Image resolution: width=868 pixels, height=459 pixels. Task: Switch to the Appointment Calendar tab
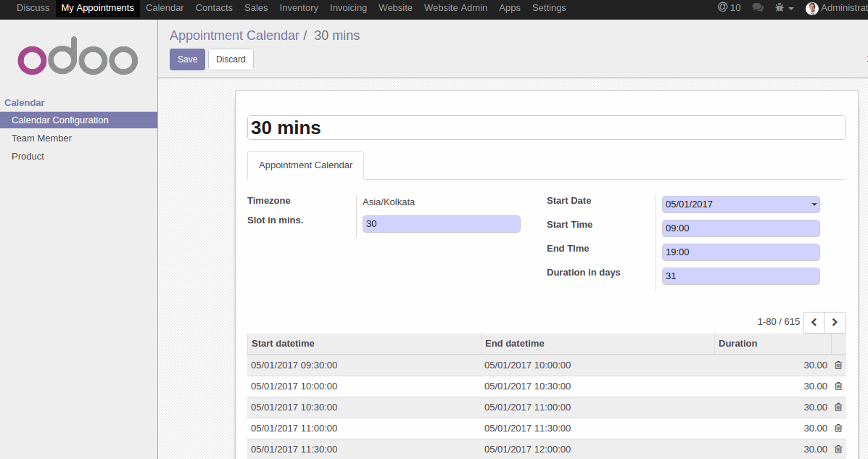[305, 165]
